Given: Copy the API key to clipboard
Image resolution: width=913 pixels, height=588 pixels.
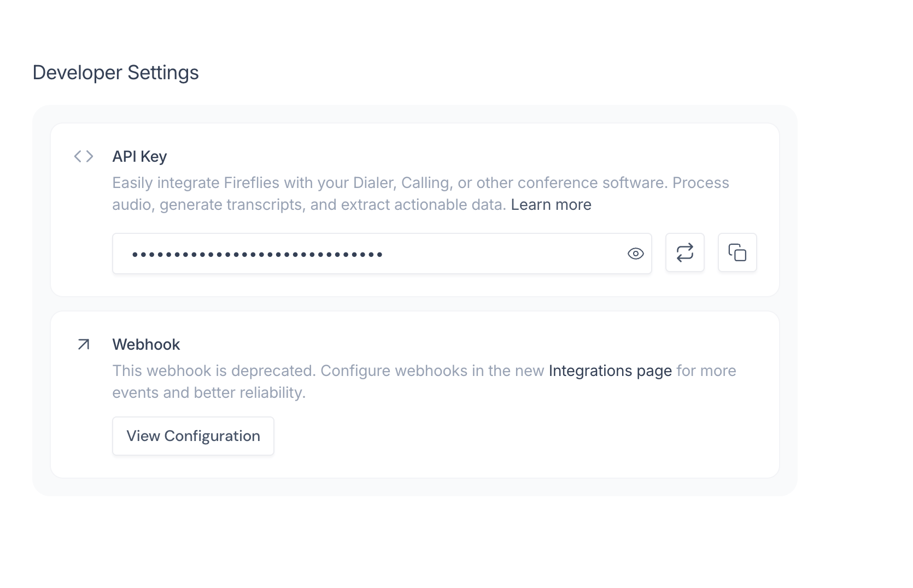Looking at the screenshot, I should 737,252.
